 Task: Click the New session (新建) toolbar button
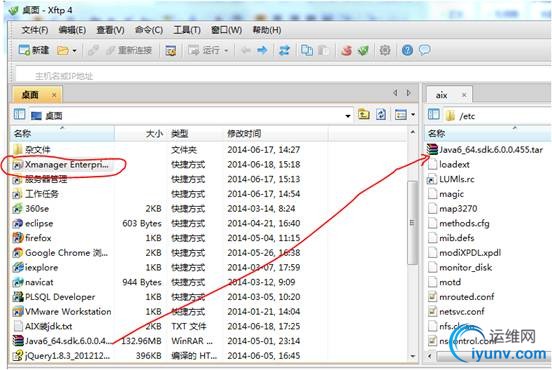(x=34, y=50)
